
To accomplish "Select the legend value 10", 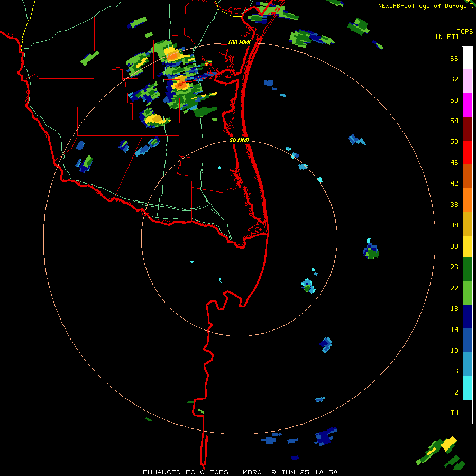I will coord(454,350).
